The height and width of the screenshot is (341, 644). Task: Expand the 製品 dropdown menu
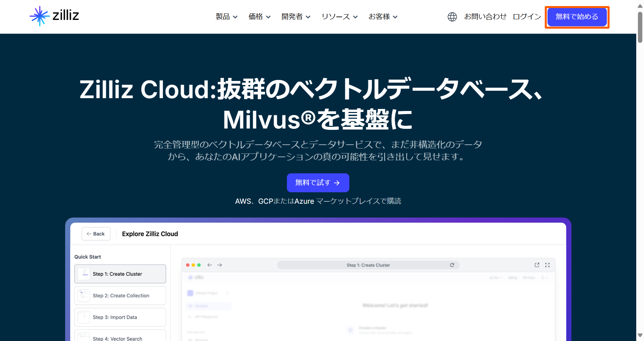[226, 17]
